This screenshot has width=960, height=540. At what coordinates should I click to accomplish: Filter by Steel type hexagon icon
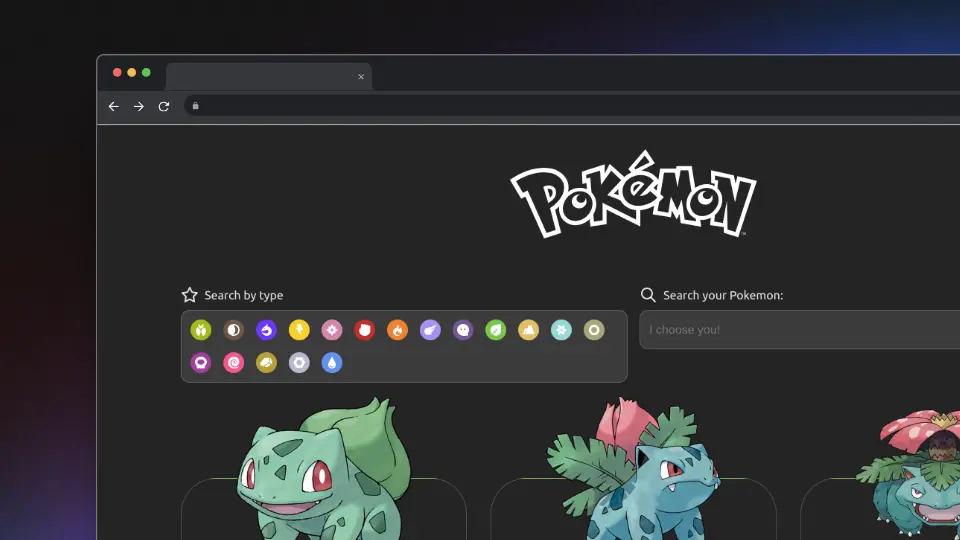pyautogui.click(x=299, y=362)
